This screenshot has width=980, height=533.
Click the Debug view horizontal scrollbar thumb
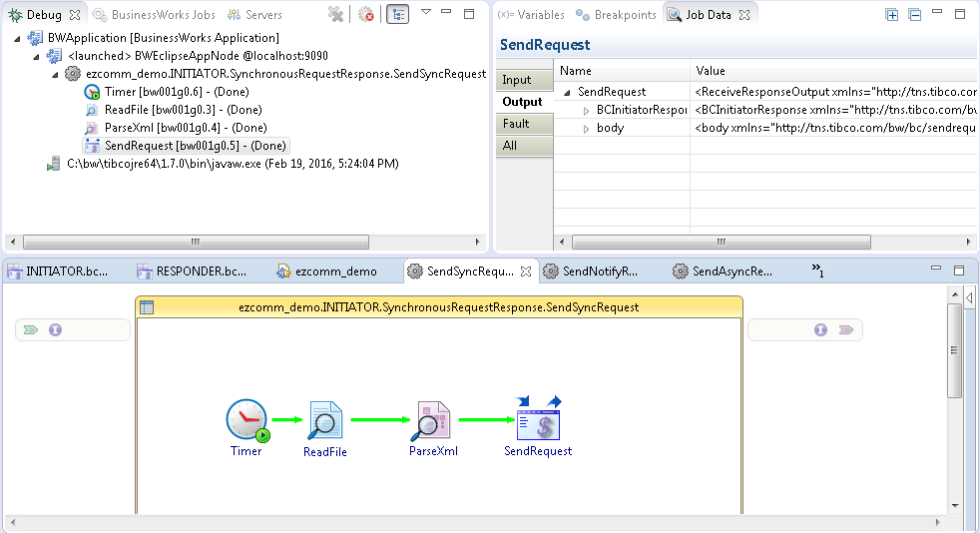[196, 242]
